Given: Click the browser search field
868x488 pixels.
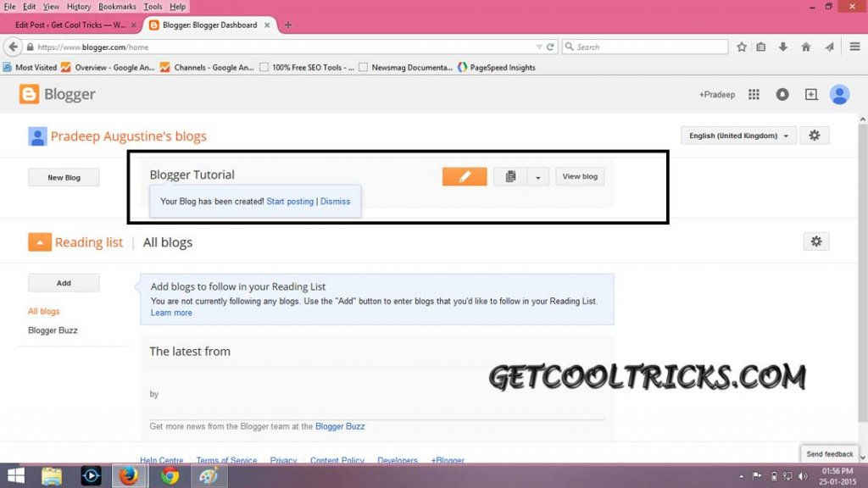Looking at the screenshot, I should 645,47.
